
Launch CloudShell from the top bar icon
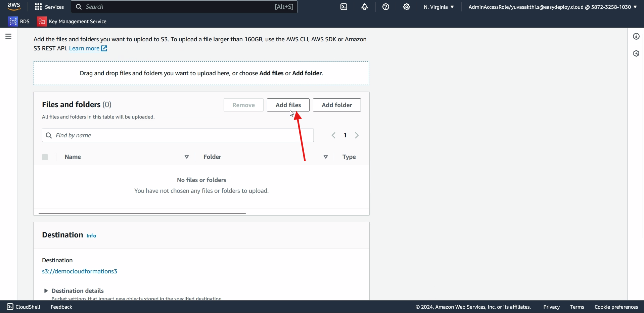(x=344, y=7)
